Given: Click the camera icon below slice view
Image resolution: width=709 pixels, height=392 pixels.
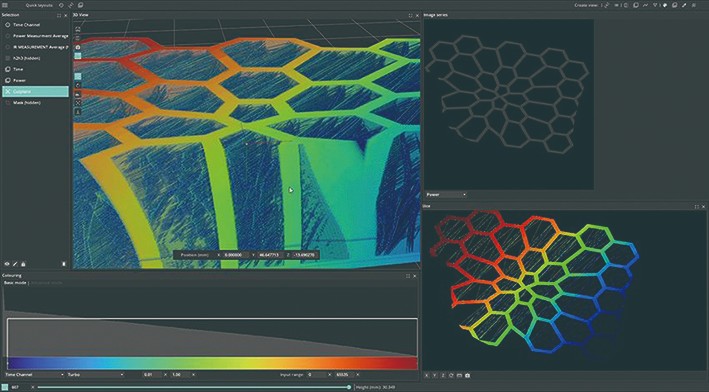Looking at the screenshot, I should pyautogui.click(x=468, y=375).
